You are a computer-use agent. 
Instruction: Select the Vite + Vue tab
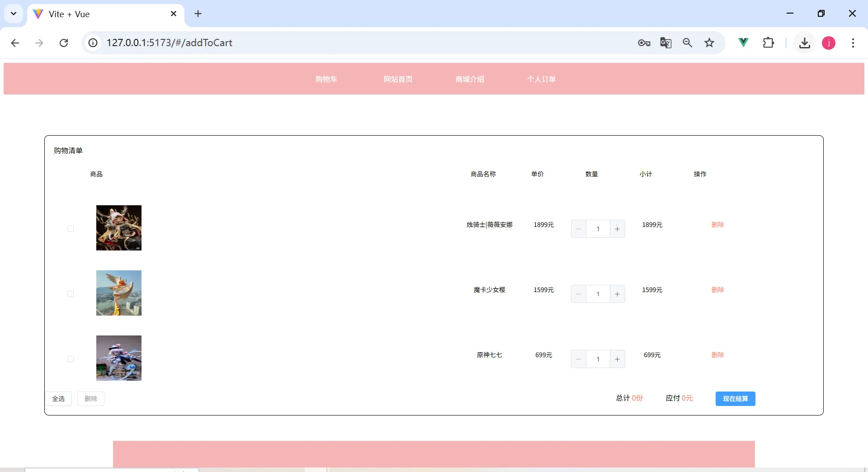(106, 14)
